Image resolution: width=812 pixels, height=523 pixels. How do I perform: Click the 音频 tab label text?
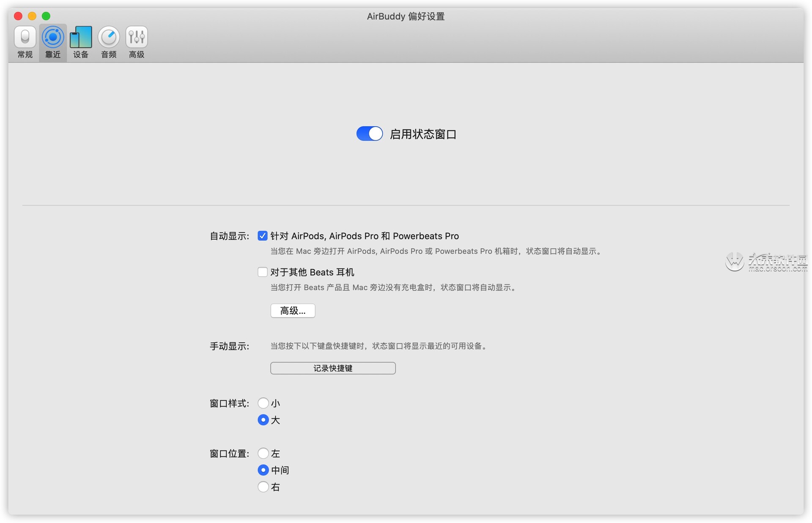coord(109,55)
